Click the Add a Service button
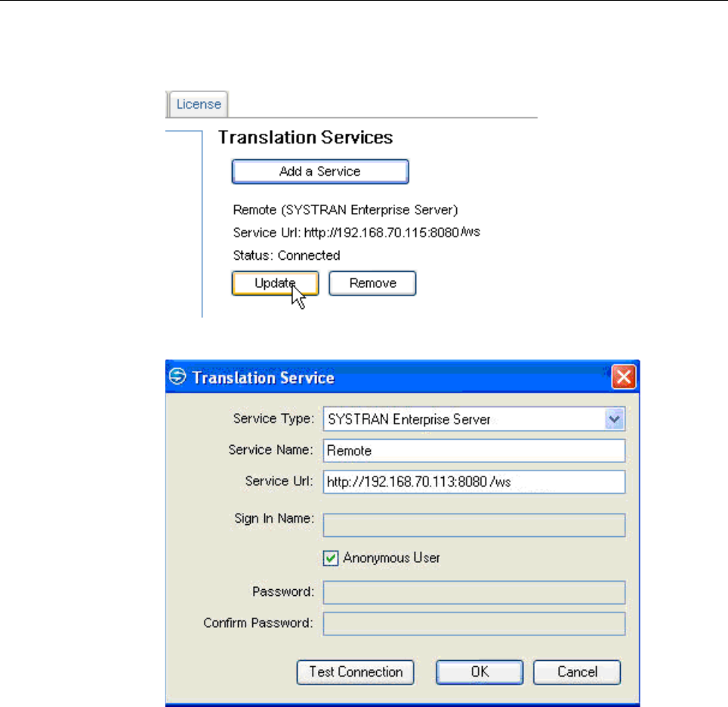Viewport: 728px width, 707px height. (320, 171)
